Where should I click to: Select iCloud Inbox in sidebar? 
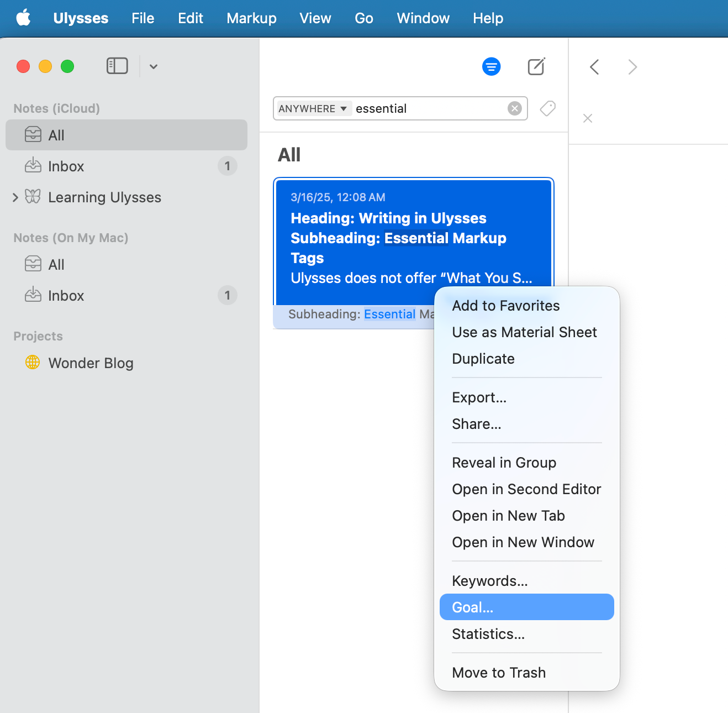pyautogui.click(x=66, y=166)
